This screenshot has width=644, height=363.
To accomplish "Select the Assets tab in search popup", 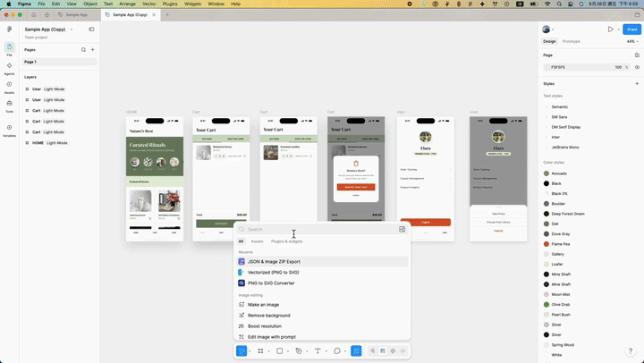I will [x=257, y=241].
